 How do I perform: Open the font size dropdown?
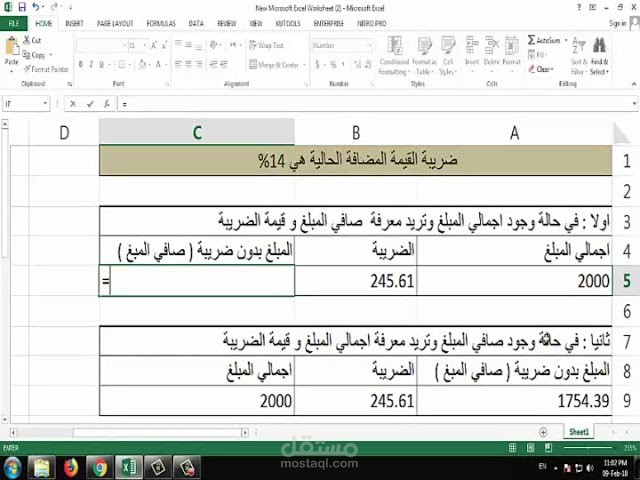[145, 45]
